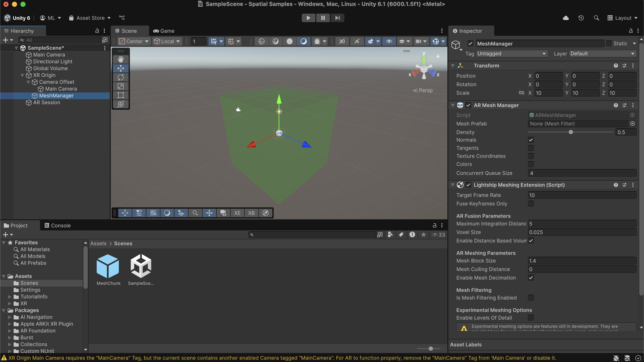Collapse the Transform component
This screenshot has width=644, height=362.
point(453,66)
